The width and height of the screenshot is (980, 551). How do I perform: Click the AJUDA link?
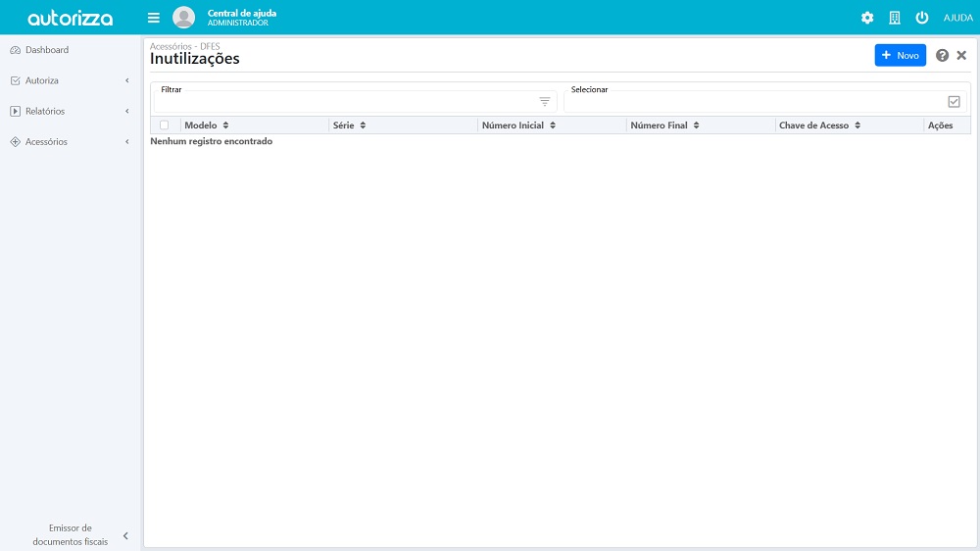pos(957,18)
